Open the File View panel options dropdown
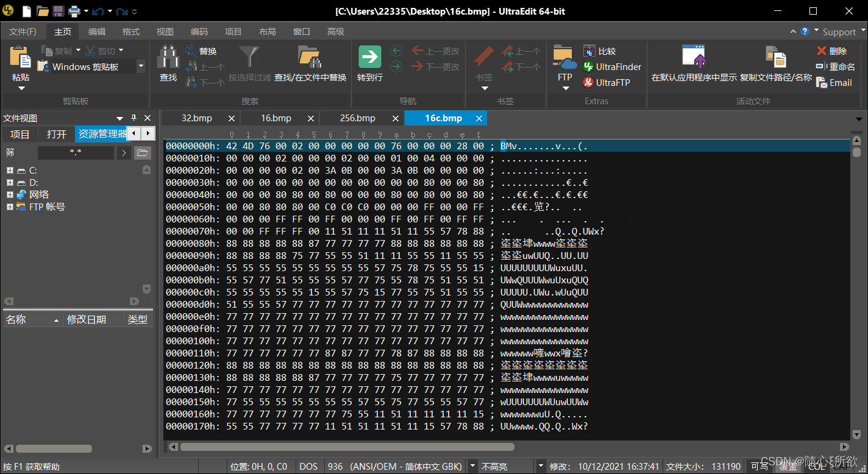This screenshot has width=868, height=474. pos(120,118)
